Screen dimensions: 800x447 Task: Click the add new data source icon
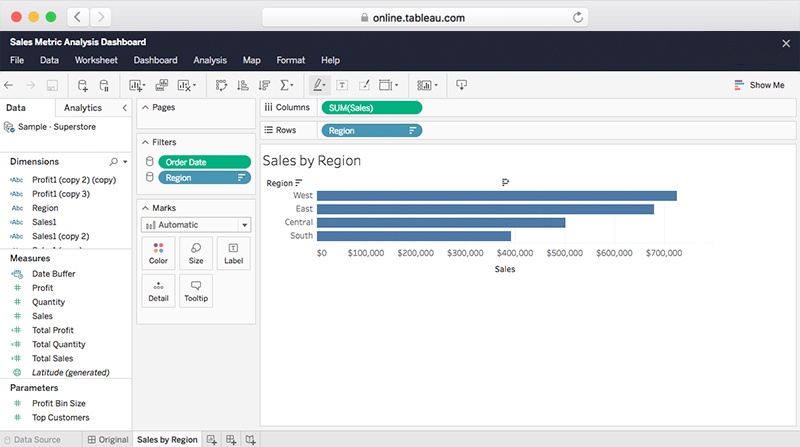(x=83, y=86)
